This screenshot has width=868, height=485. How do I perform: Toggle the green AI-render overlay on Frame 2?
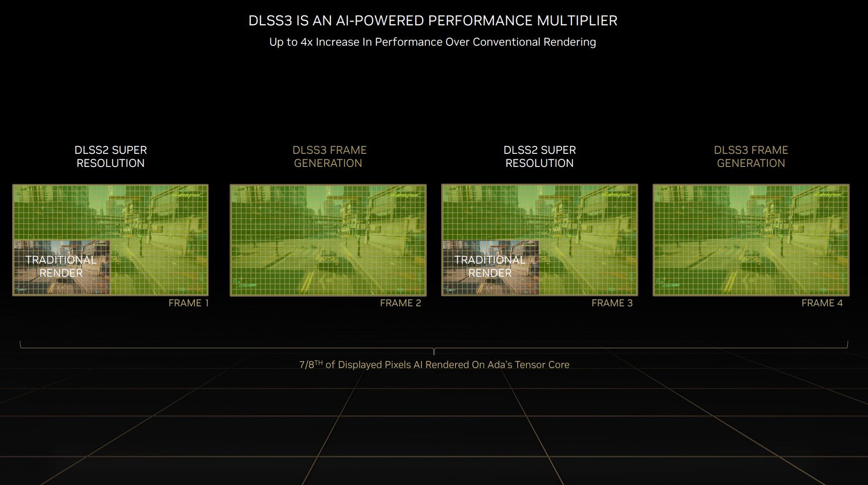(328, 240)
